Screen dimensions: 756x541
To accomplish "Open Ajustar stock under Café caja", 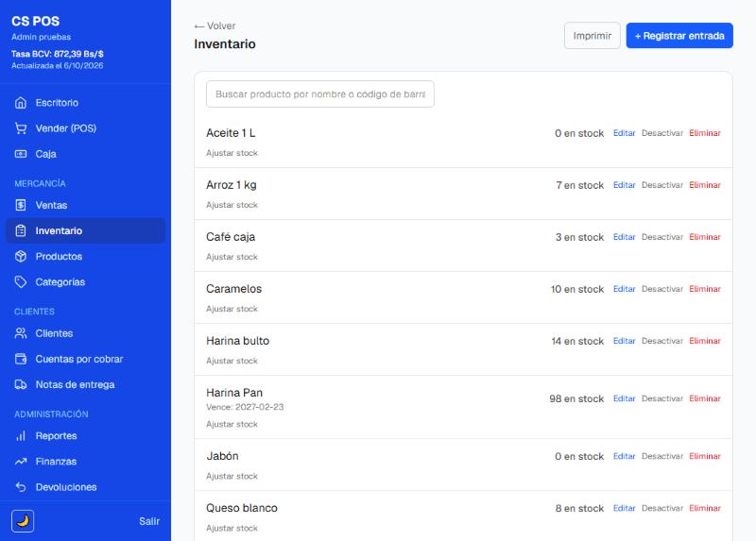I will tap(232, 257).
